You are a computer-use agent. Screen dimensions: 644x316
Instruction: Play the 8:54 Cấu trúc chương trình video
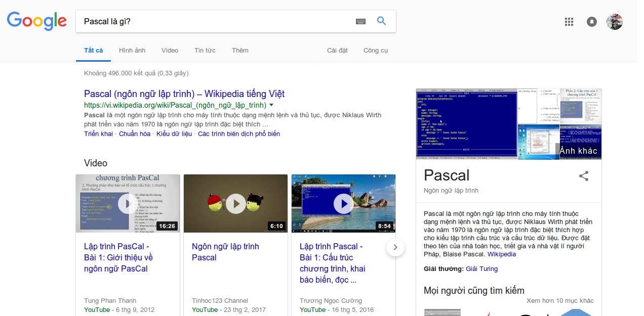tap(343, 203)
